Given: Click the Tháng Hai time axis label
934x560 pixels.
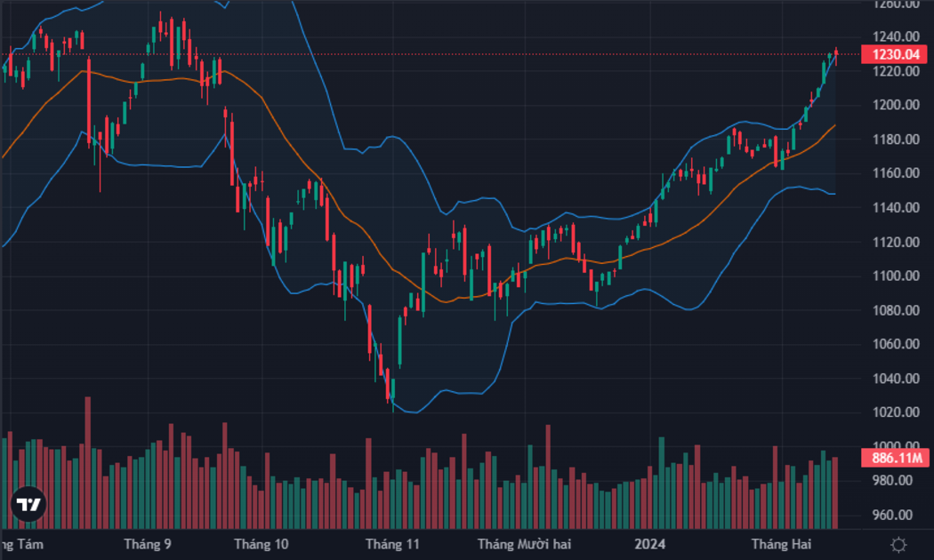Looking at the screenshot, I should pos(781,544).
